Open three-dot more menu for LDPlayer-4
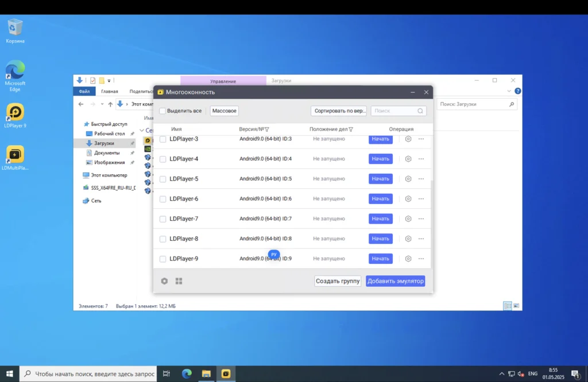588x382 pixels. [x=421, y=159]
